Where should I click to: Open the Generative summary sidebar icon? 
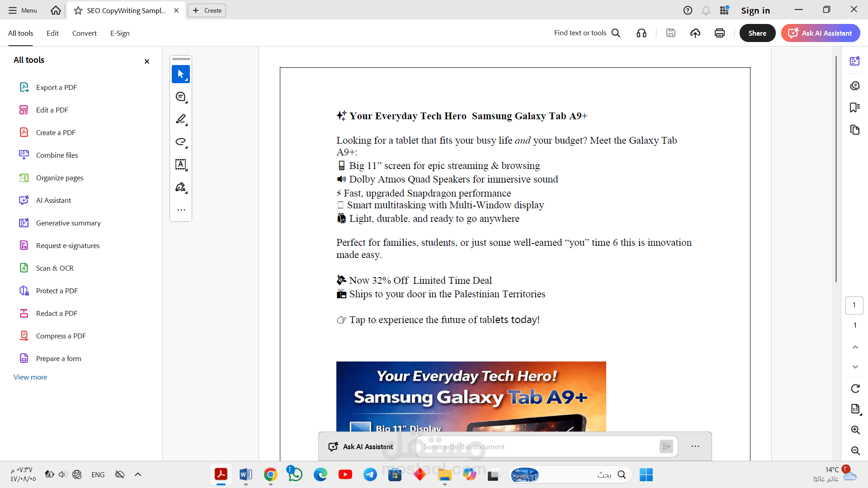click(855, 61)
